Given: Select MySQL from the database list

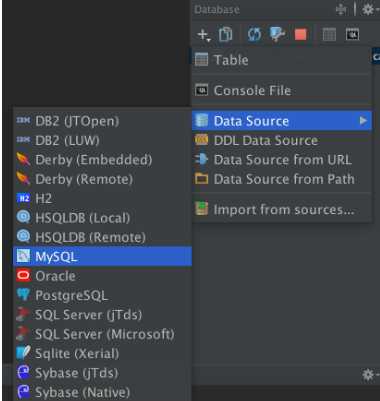Looking at the screenshot, I should (x=103, y=256).
